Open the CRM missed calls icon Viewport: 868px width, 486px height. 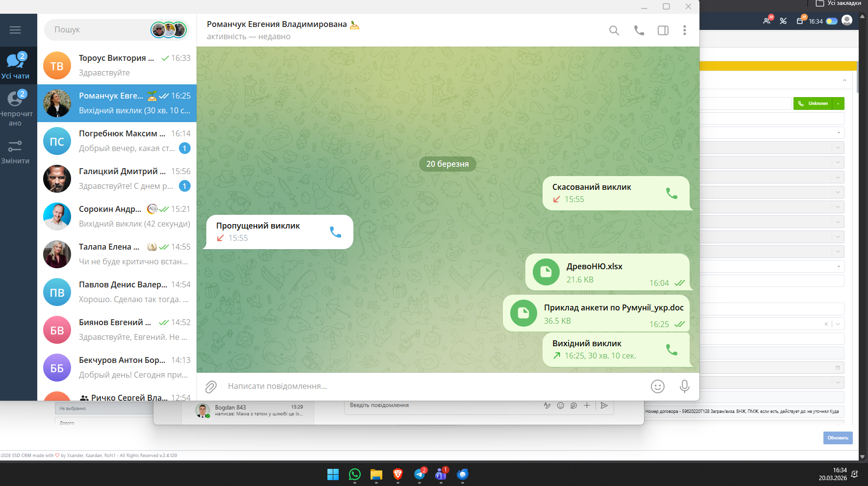point(783,21)
